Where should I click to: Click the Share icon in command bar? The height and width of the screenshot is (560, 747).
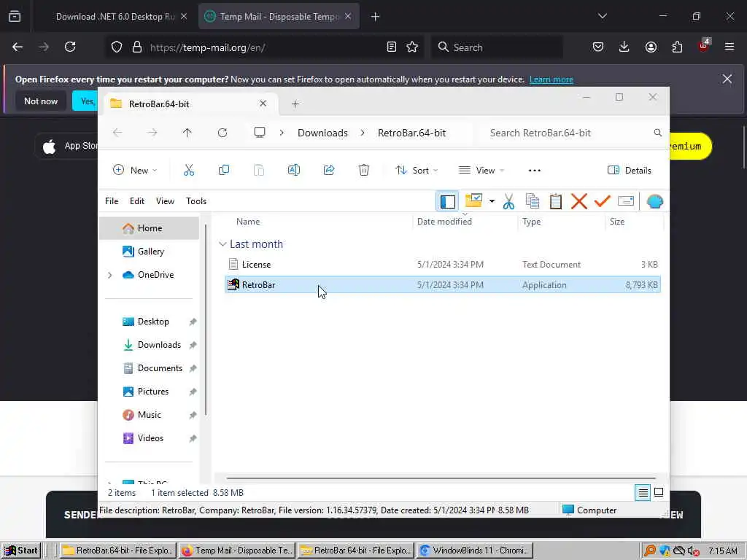click(x=329, y=170)
